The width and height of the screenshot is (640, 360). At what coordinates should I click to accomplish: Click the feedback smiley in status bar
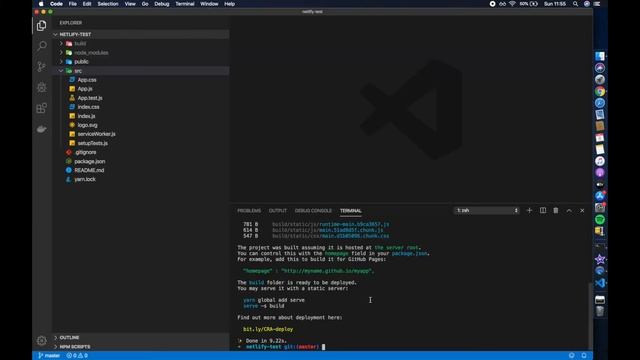(571, 356)
